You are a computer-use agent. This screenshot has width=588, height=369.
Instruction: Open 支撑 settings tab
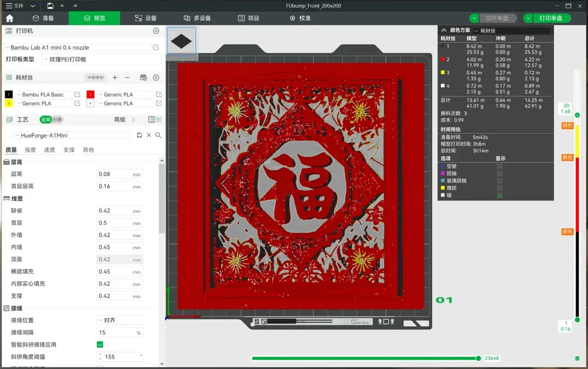click(69, 149)
